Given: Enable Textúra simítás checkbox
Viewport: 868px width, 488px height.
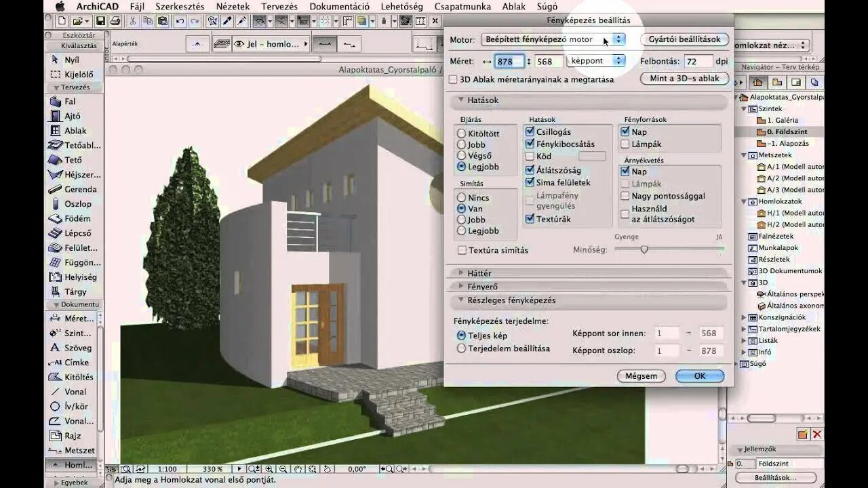Looking at the screenshot, I should point(462,250).
